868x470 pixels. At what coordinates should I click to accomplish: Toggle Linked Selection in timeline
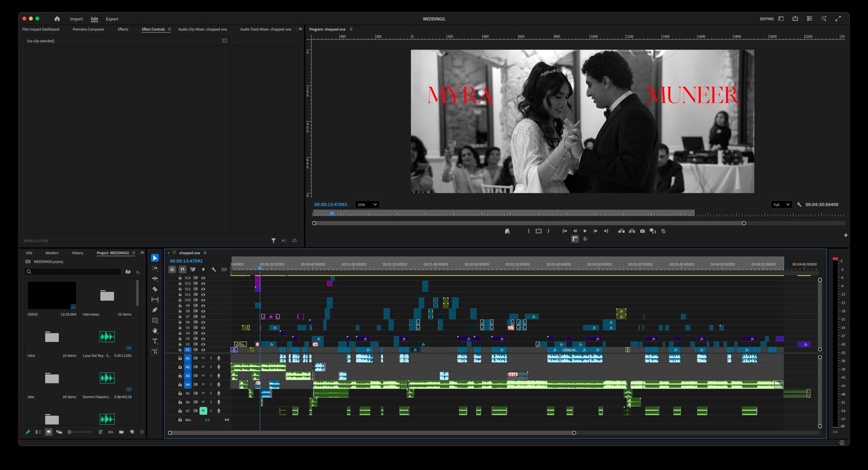coord(193,270)
